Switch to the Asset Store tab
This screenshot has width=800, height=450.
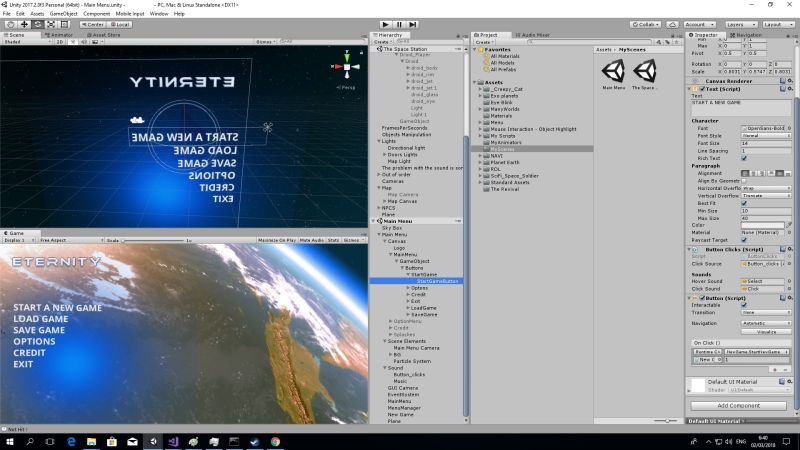[x=104, y=35]
